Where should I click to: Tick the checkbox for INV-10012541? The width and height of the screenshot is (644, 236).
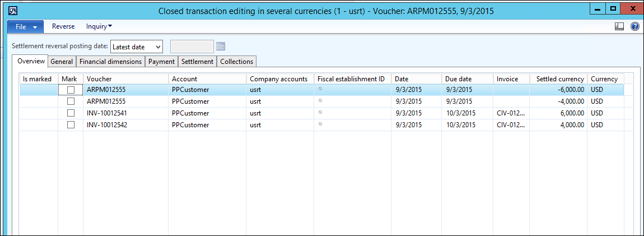(x=71, y=113)
